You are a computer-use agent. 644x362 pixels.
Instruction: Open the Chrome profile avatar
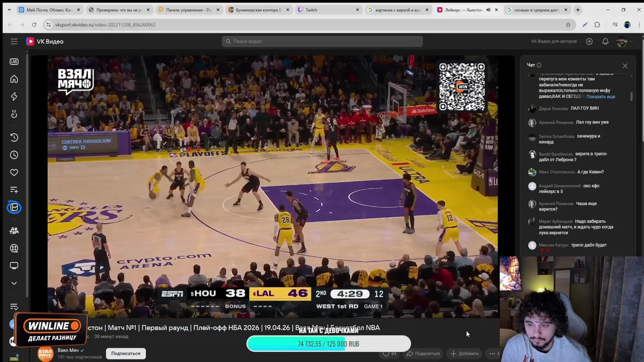click(627, 25)
